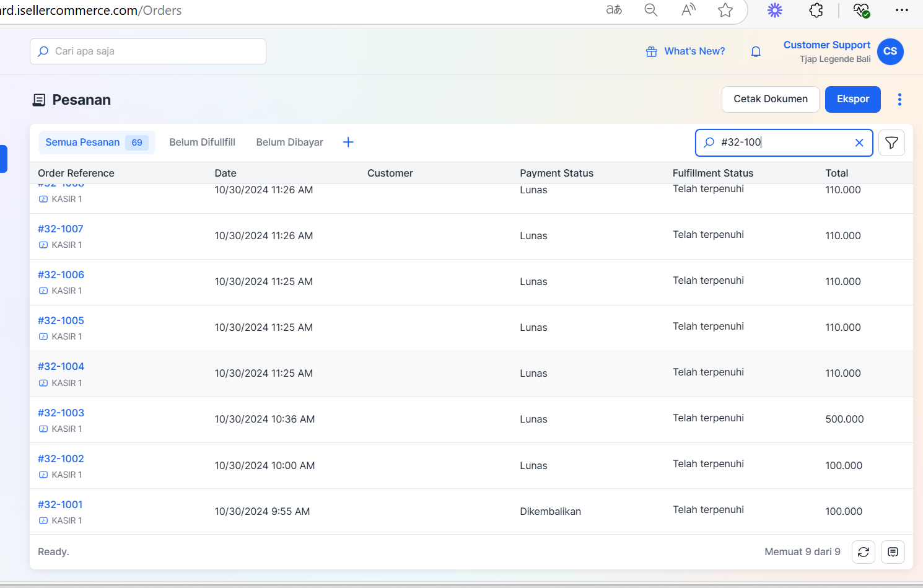
Task: Click the KASIR 1 register icon under #32-1007
Action: tap(43, 245)
